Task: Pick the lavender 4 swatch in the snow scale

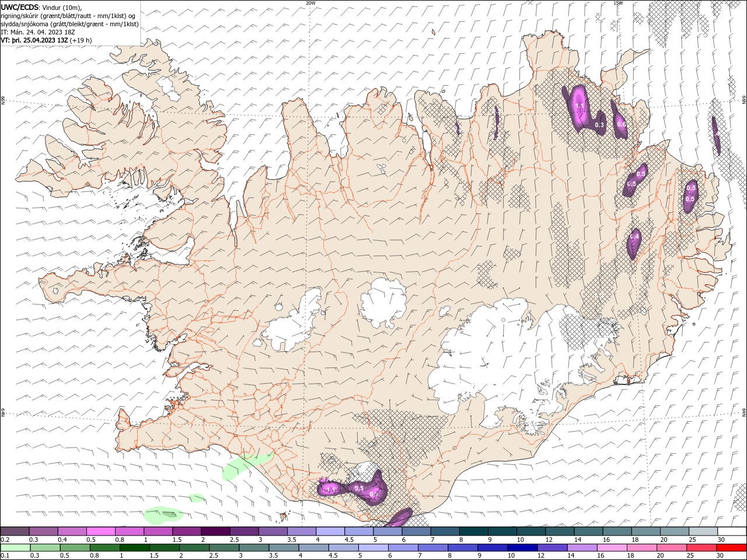Action: [329, 531]
